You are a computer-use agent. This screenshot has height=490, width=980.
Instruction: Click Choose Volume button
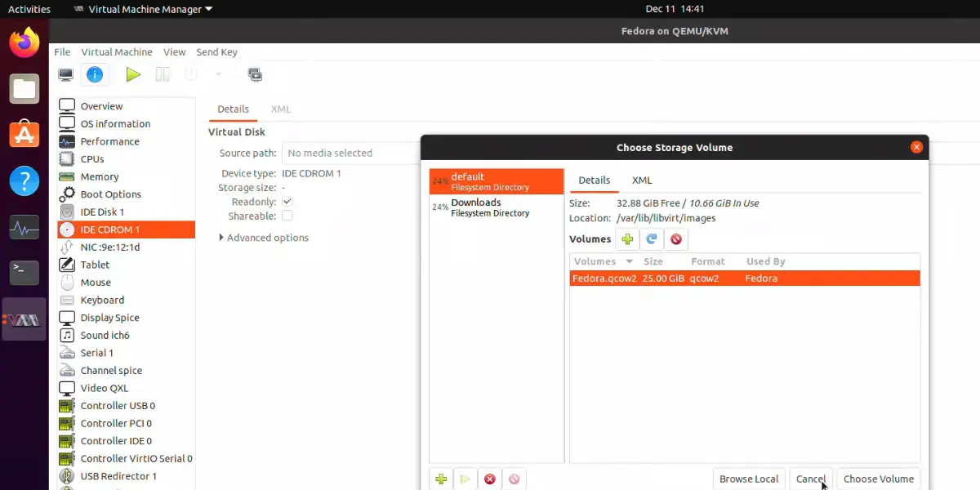(879, 479)
